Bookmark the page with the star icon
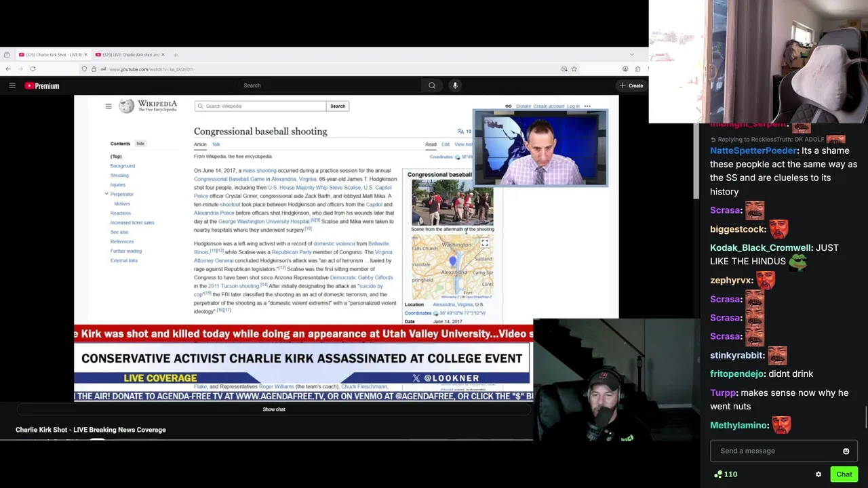 (574, 68)
